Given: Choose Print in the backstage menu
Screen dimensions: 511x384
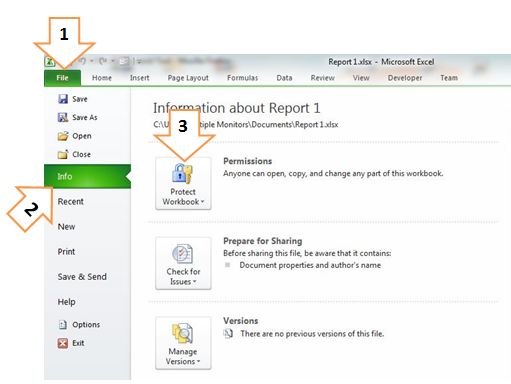Looking at the screenshot, I should 66,252.
